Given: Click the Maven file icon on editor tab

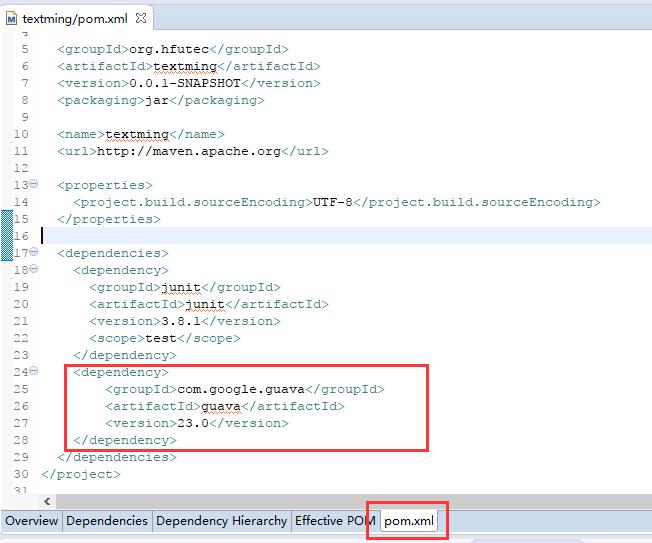Looking at the screenshot, I should point(11,19).
